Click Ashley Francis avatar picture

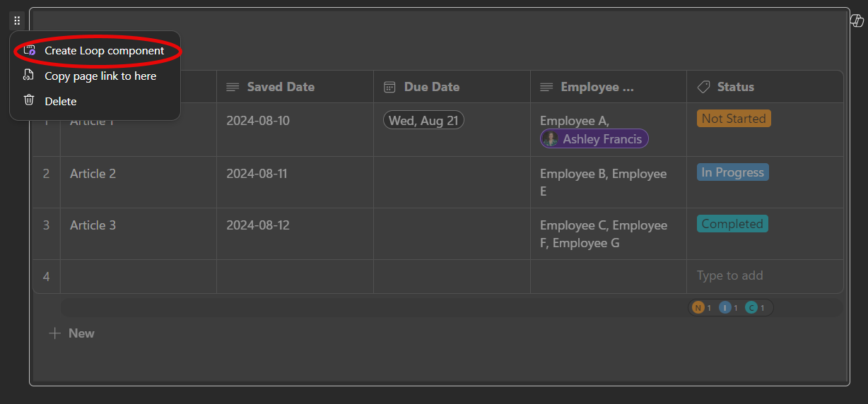pos(551,139)
